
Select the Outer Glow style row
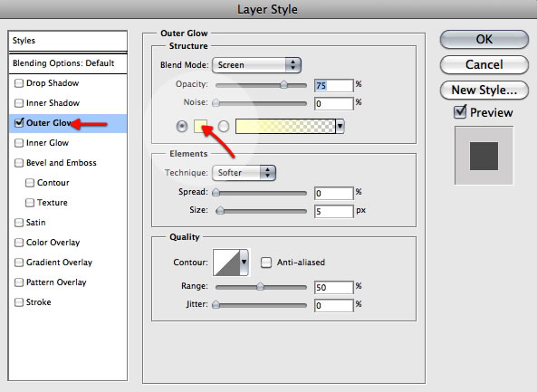click(x=68, y=123)
